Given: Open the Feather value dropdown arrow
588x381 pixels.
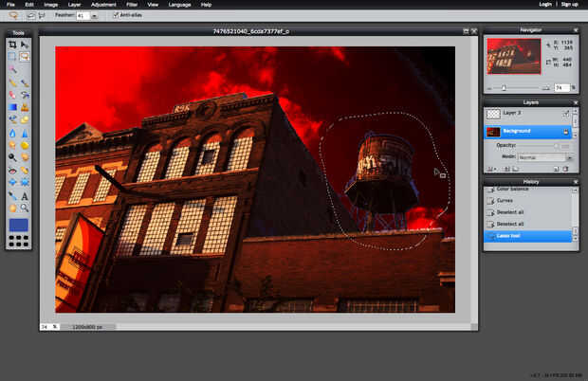Looking at the screenshot, I should tap(95, 16).
